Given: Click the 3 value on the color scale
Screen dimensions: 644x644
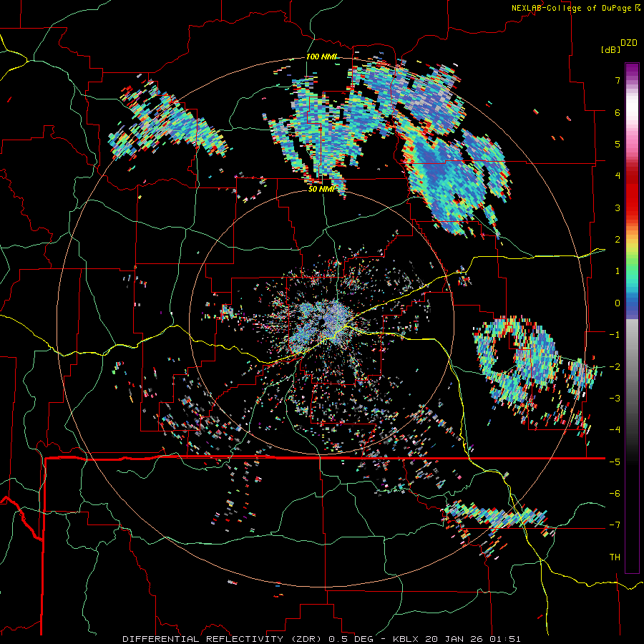Looking at the screenshot, I should (618, 208).
